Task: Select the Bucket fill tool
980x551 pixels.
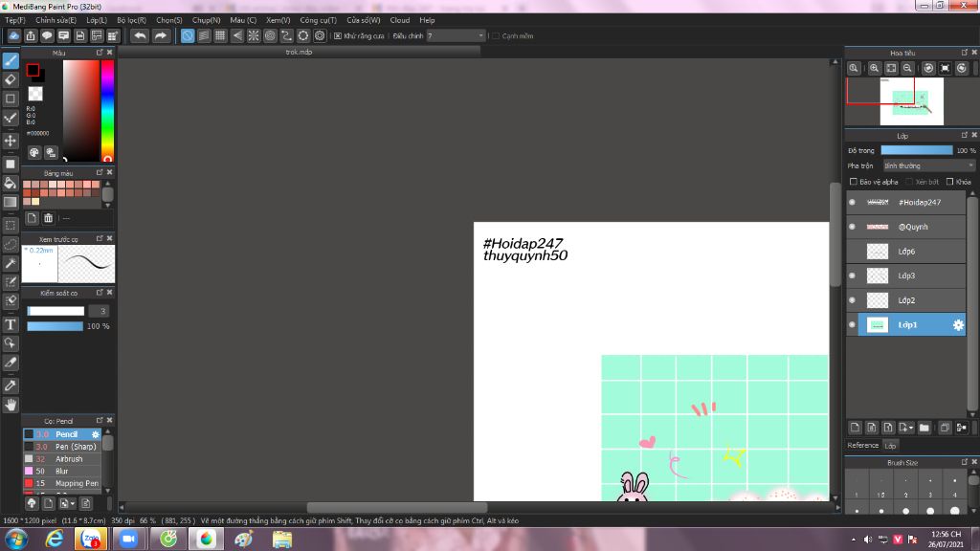Action: (11, 183)
